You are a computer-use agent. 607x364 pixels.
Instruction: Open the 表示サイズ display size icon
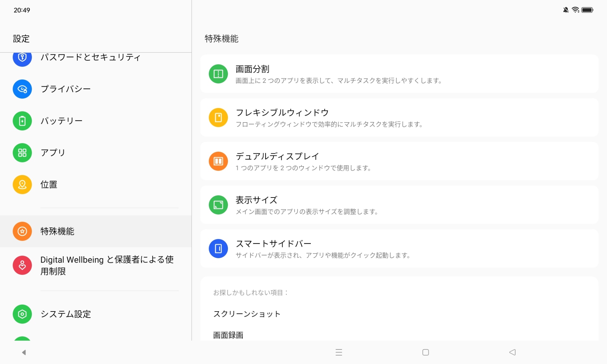click(218, 205)
